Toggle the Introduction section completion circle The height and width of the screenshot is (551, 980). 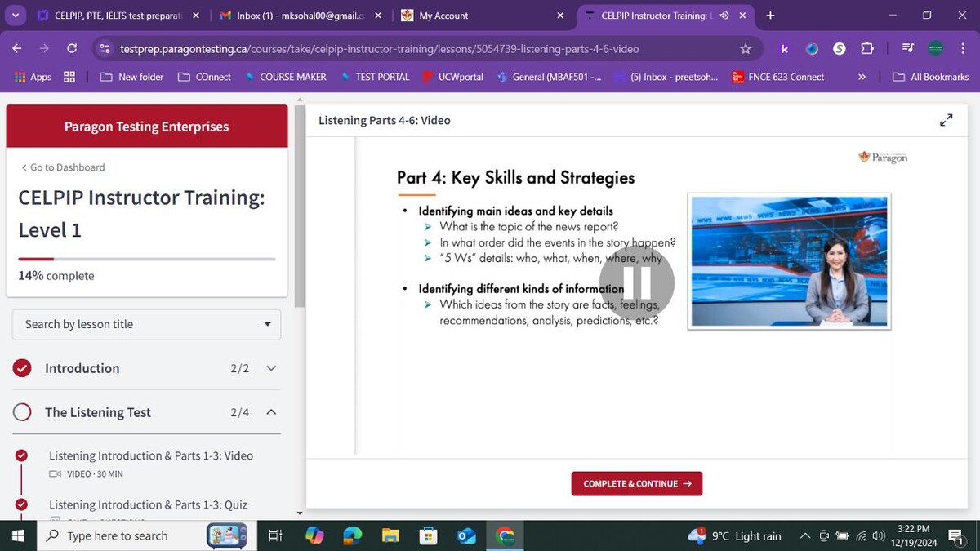pyautogui.click(x=23, y=368)
